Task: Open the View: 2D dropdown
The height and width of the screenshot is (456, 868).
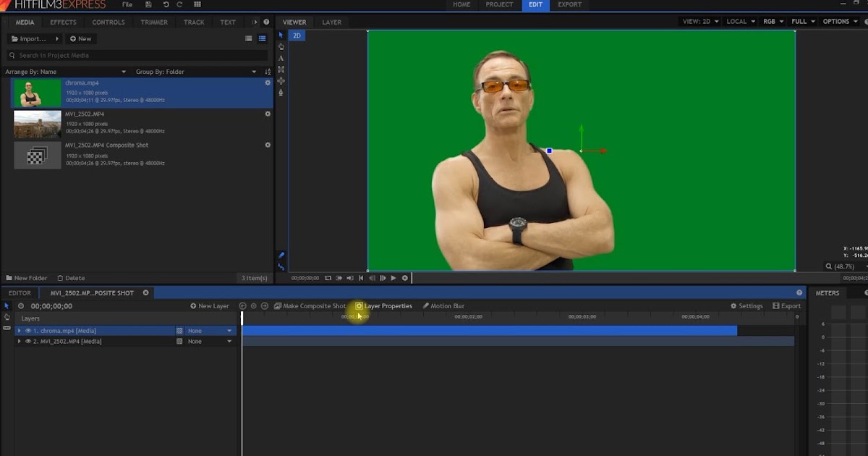Action: 701,22
